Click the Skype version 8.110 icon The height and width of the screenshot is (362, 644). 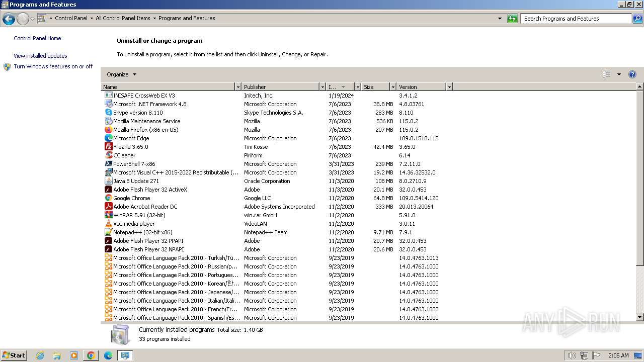click(108, 113)
